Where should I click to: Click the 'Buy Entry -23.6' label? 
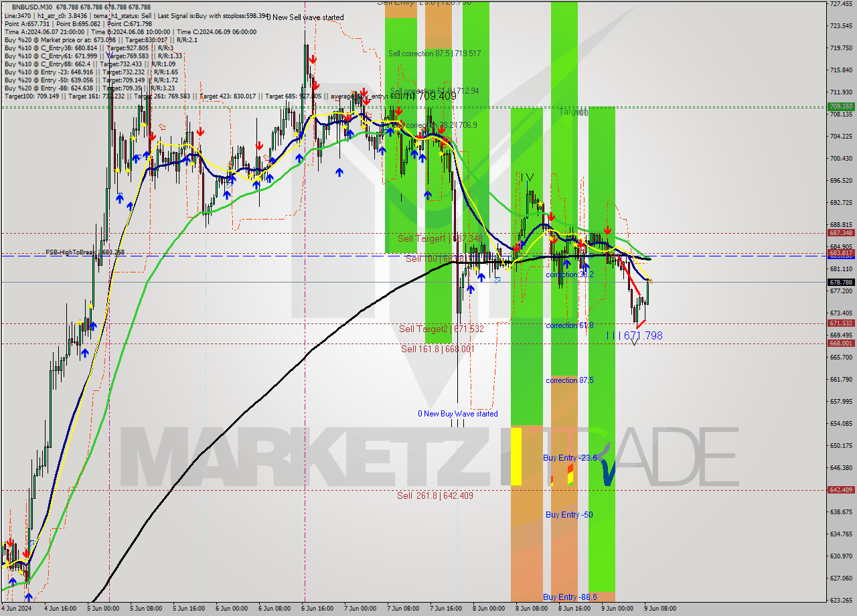tap(570, 457)
